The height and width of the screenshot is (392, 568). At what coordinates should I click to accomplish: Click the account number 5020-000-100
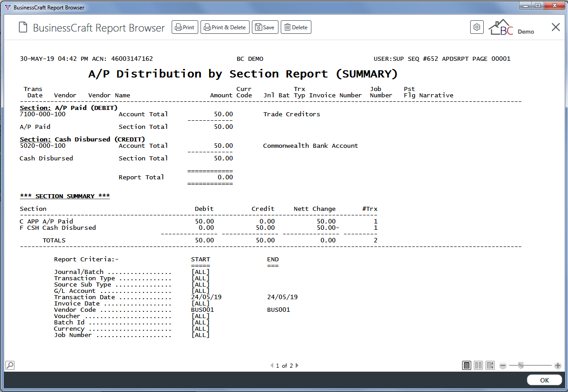pyautogui.click(x=43, y=146)
